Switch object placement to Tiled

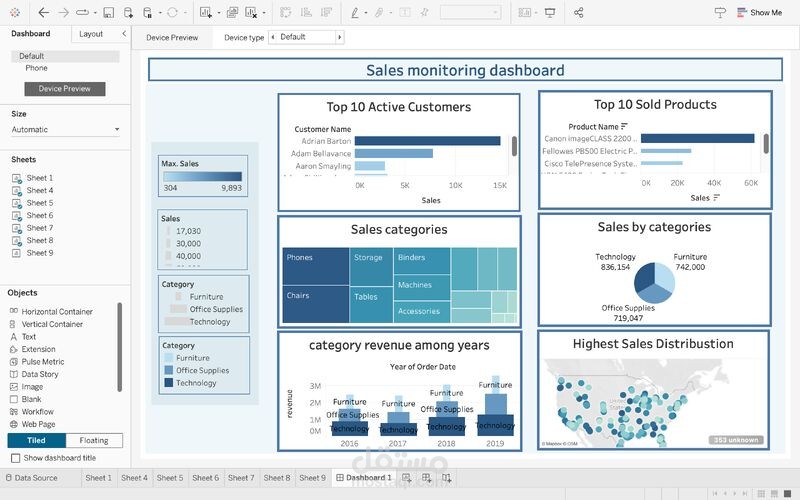pyautogui.click(x=36, y=440)
